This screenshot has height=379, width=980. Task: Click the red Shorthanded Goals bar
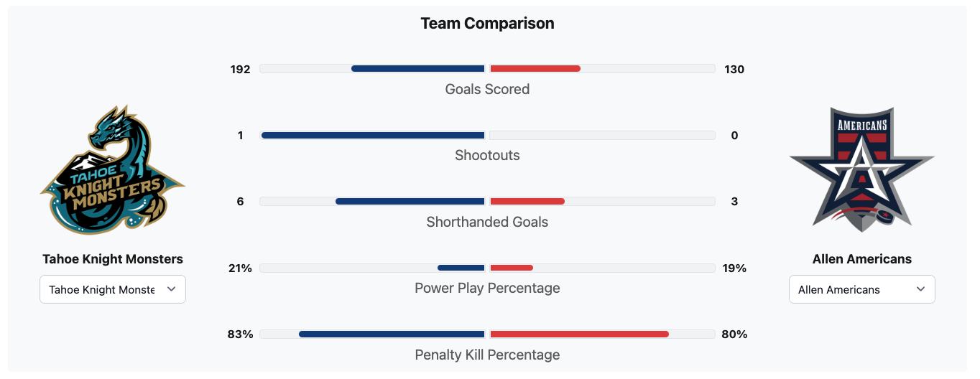tap(527, 202)
